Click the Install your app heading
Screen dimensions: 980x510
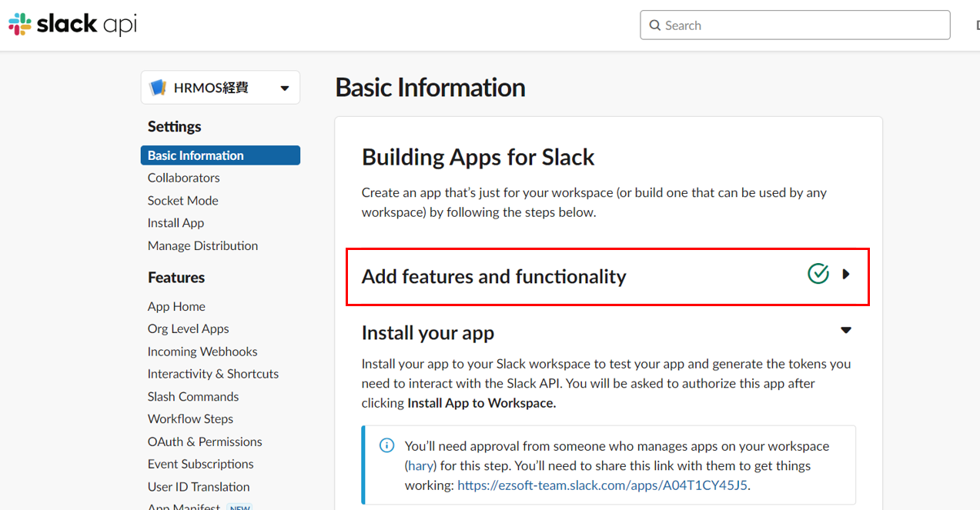[x=428, y=333]
